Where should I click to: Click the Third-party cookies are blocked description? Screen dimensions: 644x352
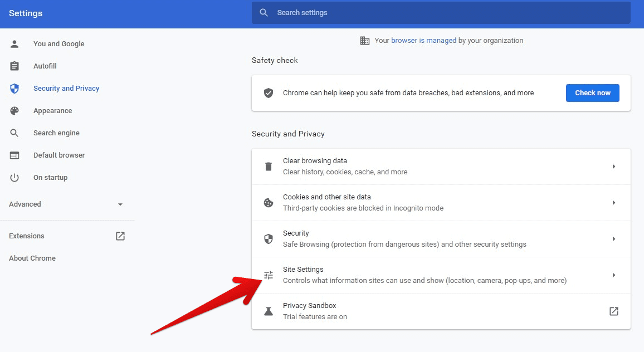click(363, 208)
